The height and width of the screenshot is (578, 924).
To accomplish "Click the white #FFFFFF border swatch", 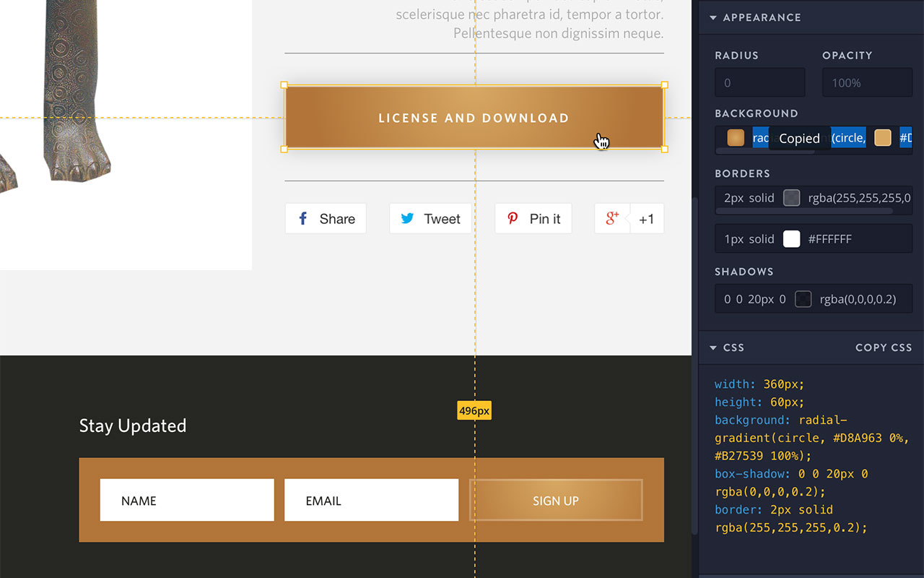I will (792, 239).
